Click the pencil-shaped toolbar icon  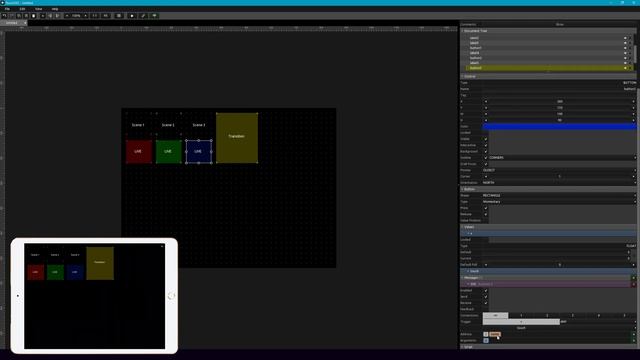coord(143,16)
